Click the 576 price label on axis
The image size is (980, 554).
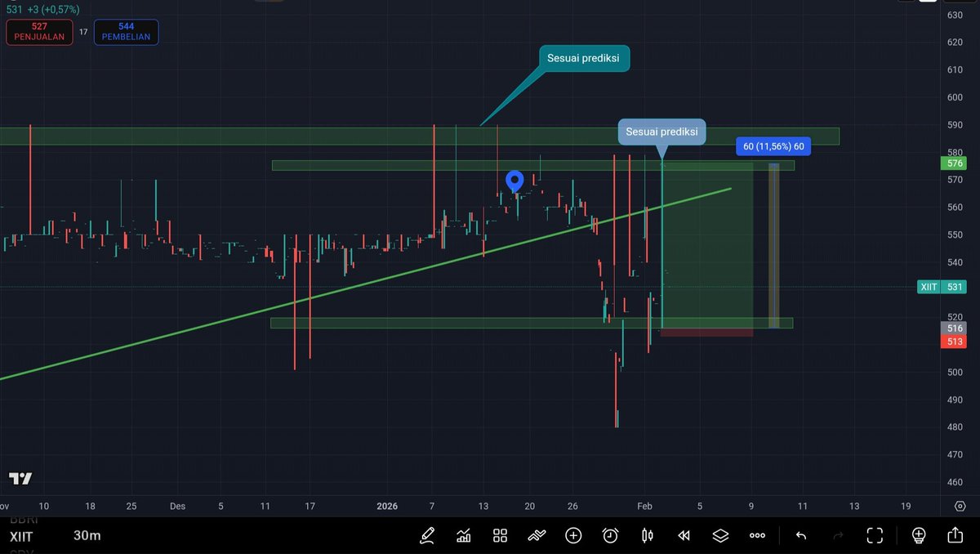(x=955, y=163)
